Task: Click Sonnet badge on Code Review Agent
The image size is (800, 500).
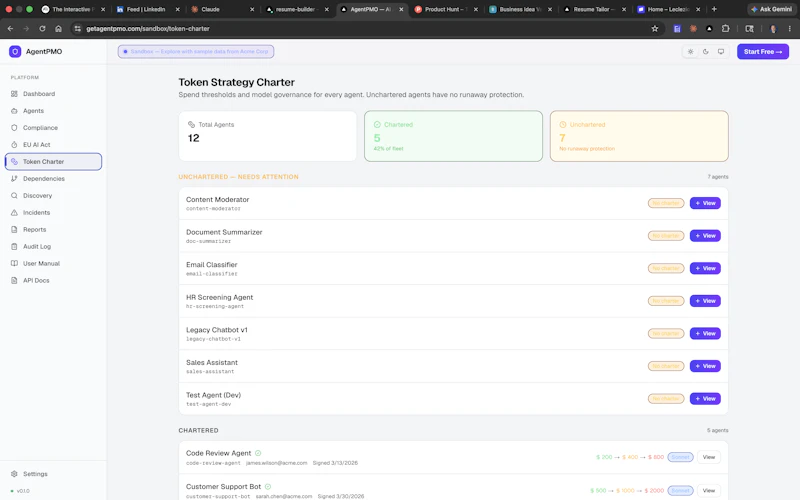Action: 680,457
